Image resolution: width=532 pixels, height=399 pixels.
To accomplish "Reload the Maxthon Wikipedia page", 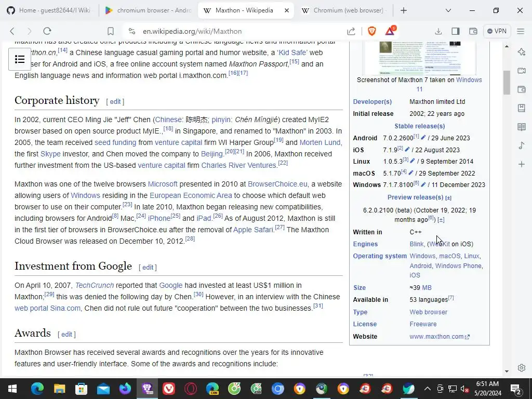I will 47,31.
